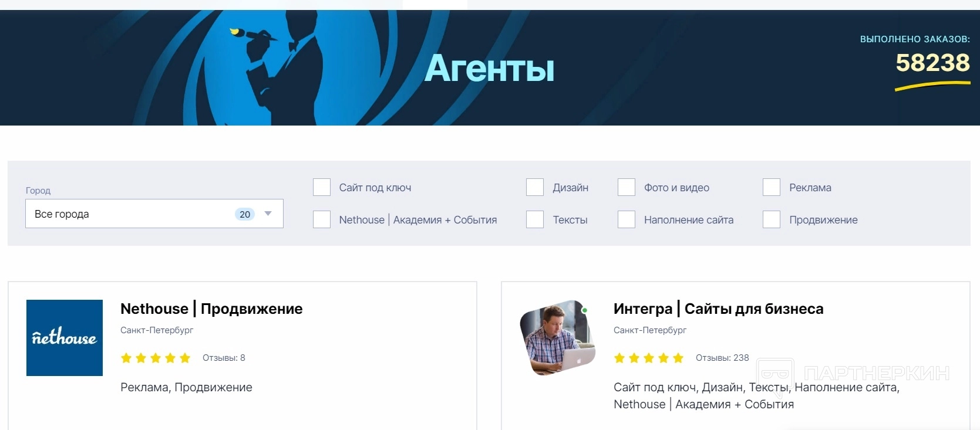Check the "Дизайн" filter box
Viewport: 980px width, 430px height.
(x=535, y=187)
